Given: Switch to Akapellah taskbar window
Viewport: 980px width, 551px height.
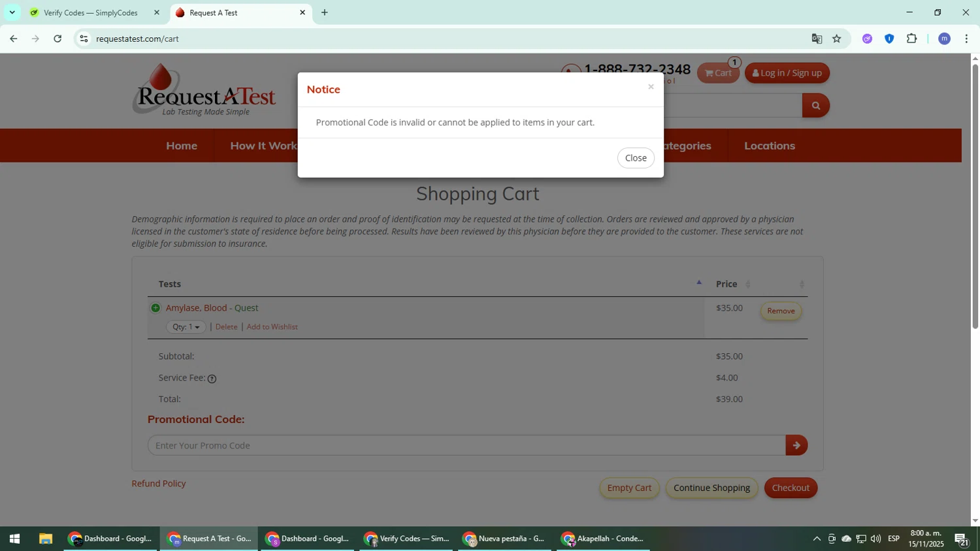Looking at the screenshot, I should (603, 539).
